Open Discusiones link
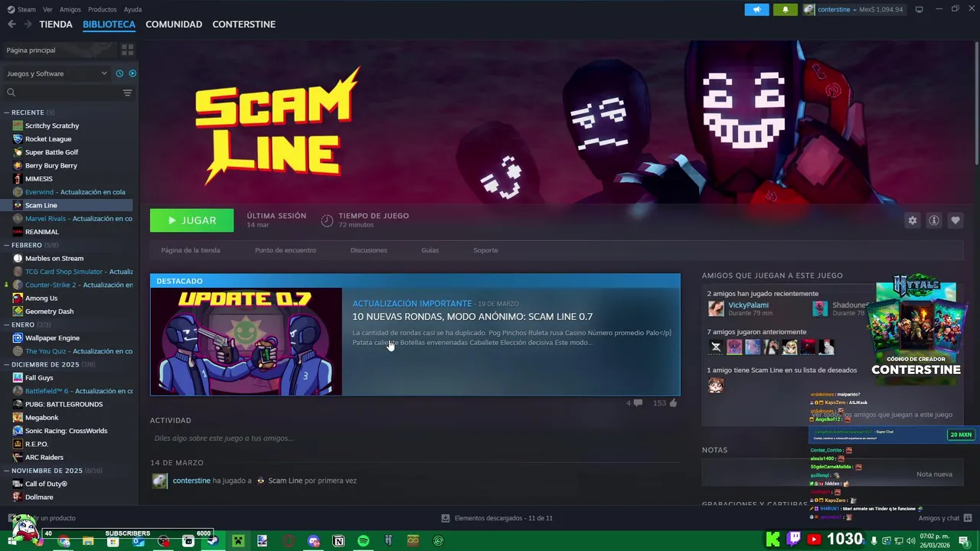The height and width of the screenshot is (551, 980). [368, 250]
